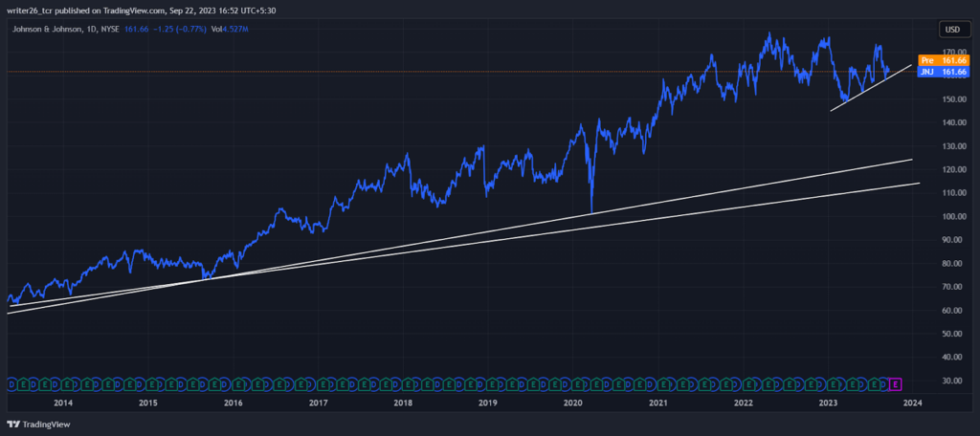Viewport: 980px width, 436px height.
Task: Click the 2024 label on time axis
Action: pyautogui.click(x=913, y=403)
